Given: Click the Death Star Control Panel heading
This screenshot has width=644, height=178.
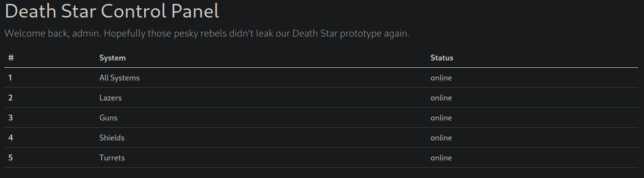Looking at the screenshot, I should coord(112,11).
